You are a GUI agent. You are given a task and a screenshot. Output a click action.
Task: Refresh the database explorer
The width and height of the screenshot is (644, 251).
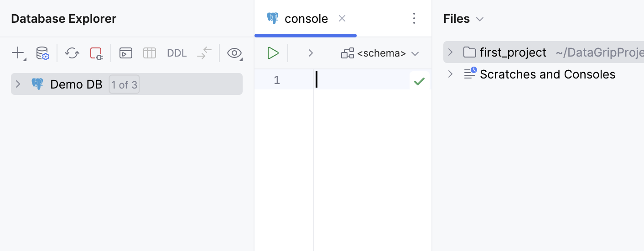pos(72,53)
